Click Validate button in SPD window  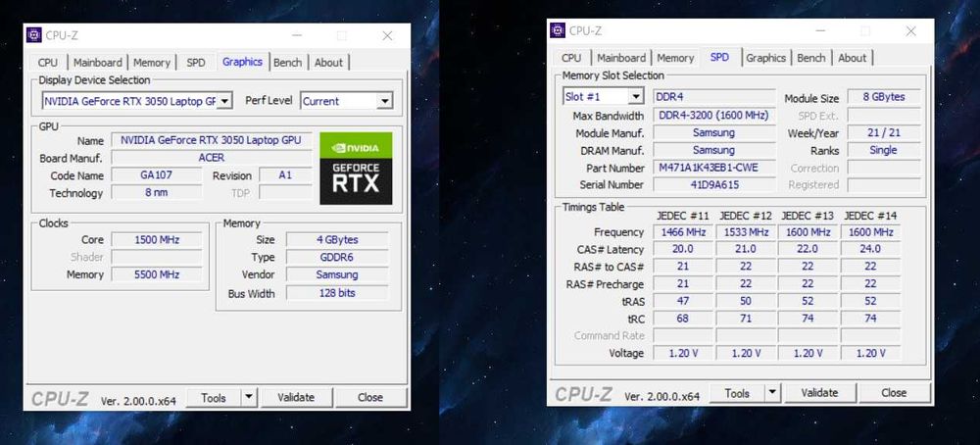tap(819, 392)
